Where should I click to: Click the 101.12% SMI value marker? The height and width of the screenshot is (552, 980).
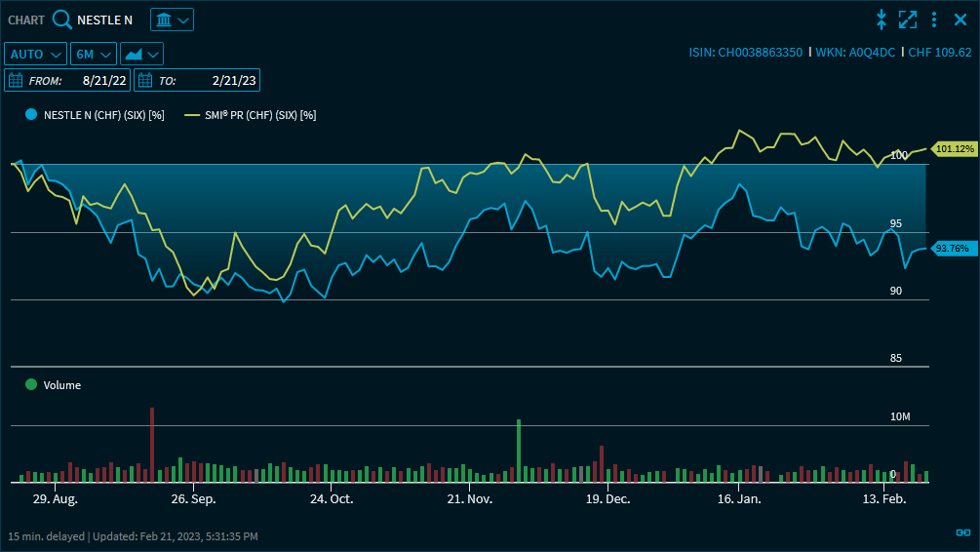click(x=954, y=148)
